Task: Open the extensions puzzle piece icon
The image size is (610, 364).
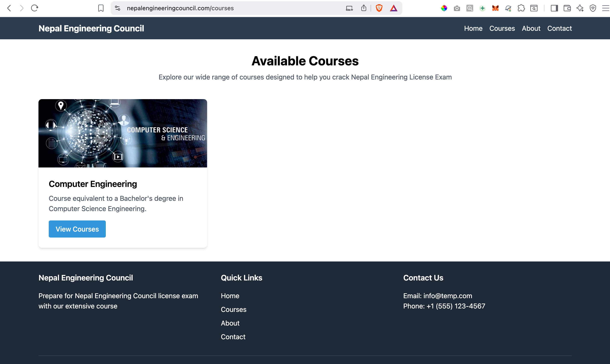Action: (521, 8)
